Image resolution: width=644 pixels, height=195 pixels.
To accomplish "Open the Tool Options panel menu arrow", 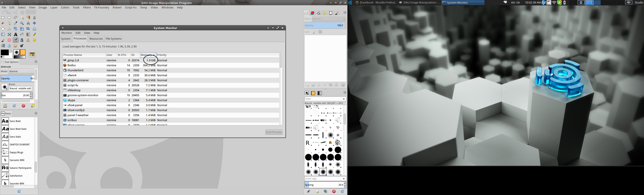I will [x=36, y=62].
